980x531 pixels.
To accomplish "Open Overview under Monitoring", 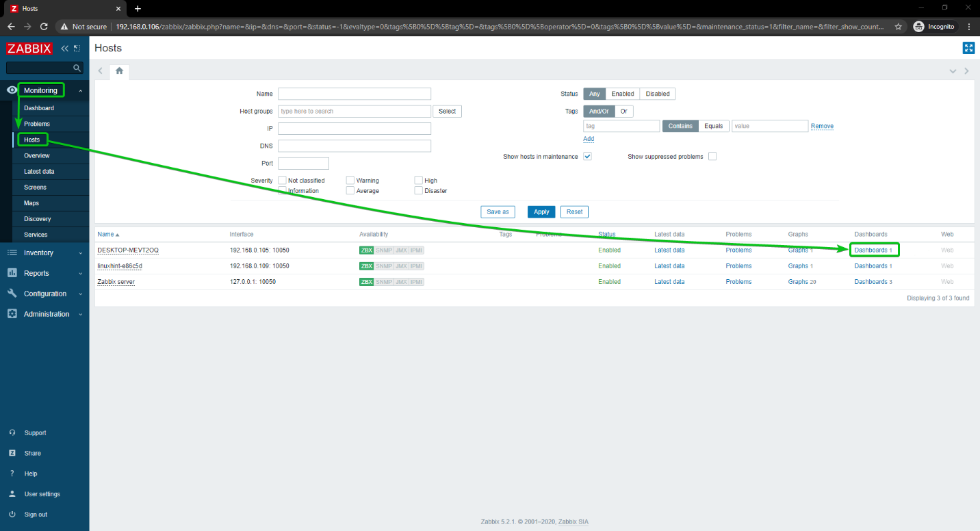I will click(37, 155).
